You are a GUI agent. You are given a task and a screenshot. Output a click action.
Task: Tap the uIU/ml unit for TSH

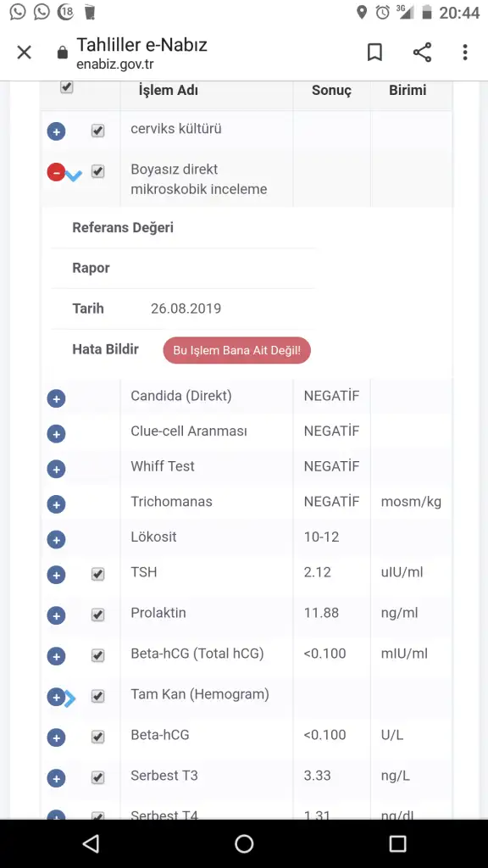point(402,572)
